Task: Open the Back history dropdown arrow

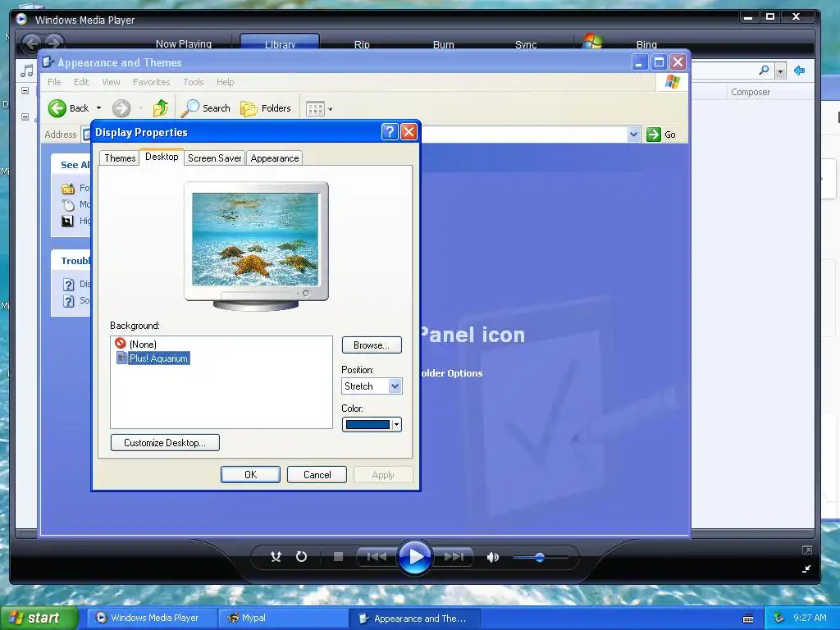Action: [x=98, y=108]
